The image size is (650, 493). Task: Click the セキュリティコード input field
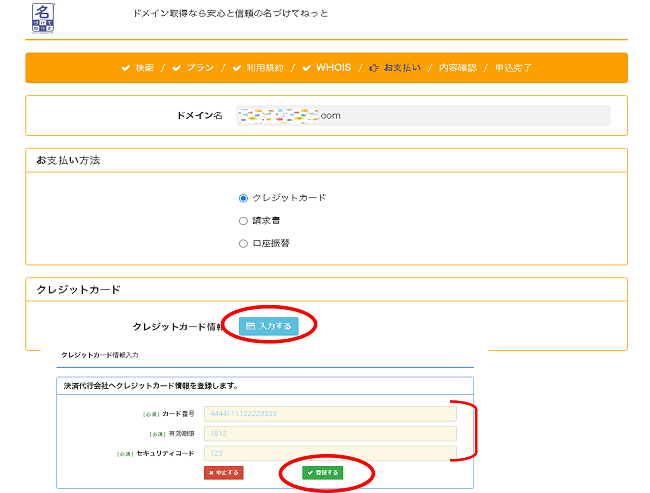pyautogui.click(x=329, y=453)
